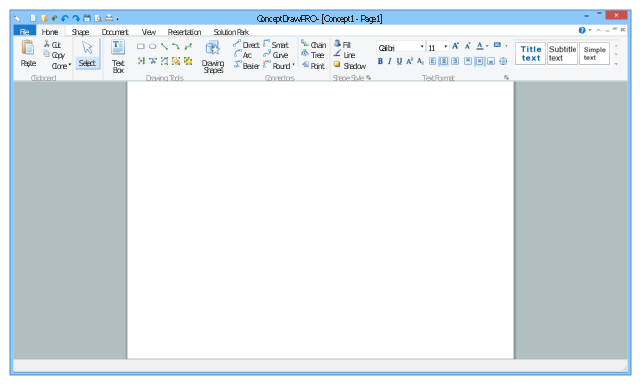Click the printer icon in quick access toolbar

(109, 18)
